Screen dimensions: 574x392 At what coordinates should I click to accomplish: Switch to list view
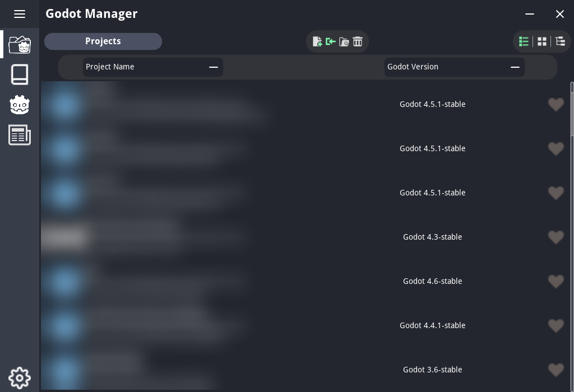point(524,41)
